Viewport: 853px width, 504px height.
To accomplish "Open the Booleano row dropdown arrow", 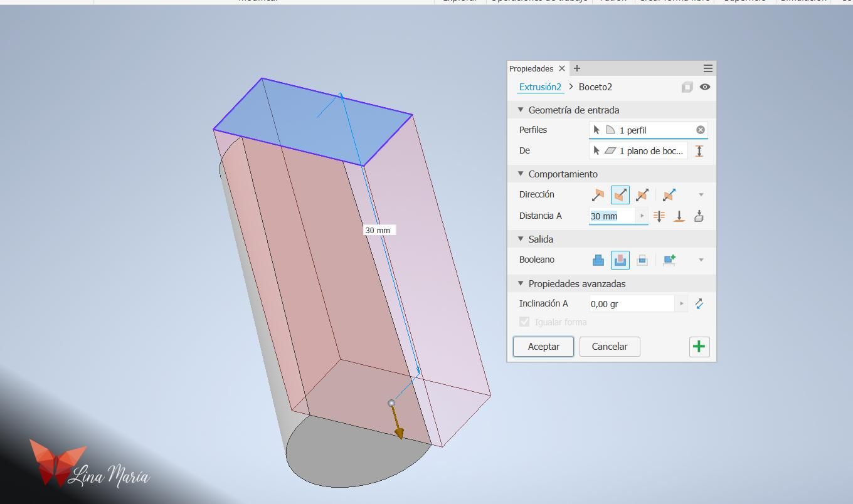I will tap(701, 260).
